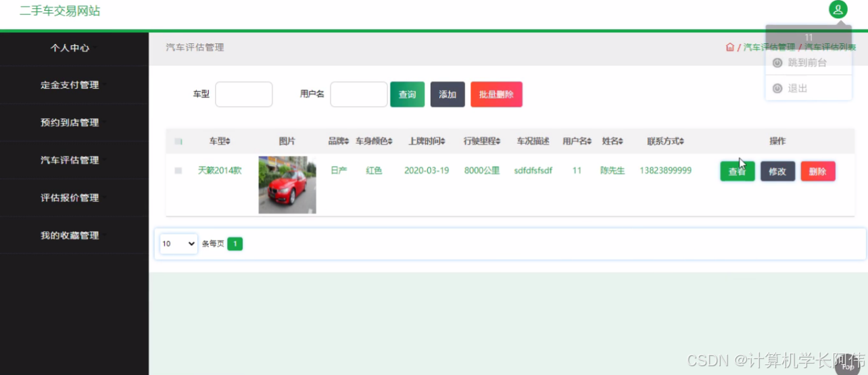Click the 批量删除 button
Image resolution: width=868 pixels, height=375 pixels.
click(496, 95)
